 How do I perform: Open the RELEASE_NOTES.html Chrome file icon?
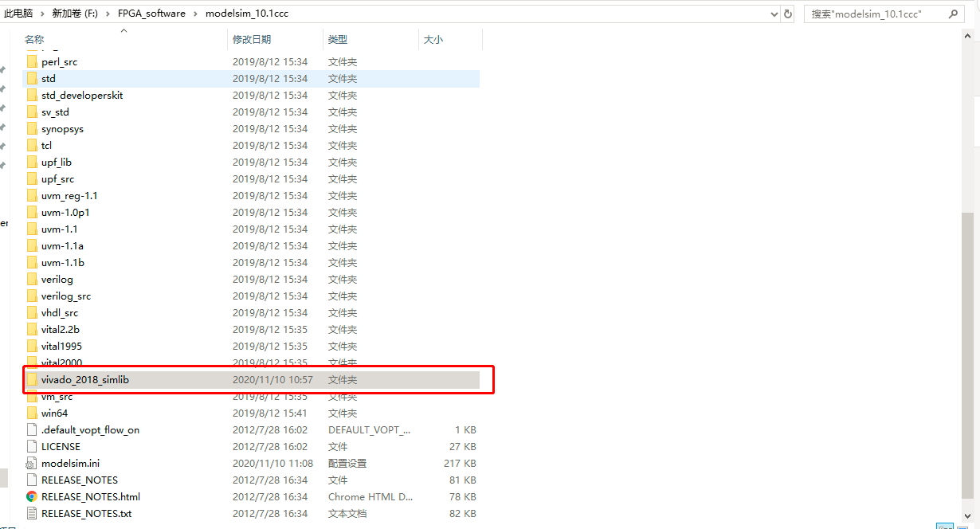click(x=33, y=496)
